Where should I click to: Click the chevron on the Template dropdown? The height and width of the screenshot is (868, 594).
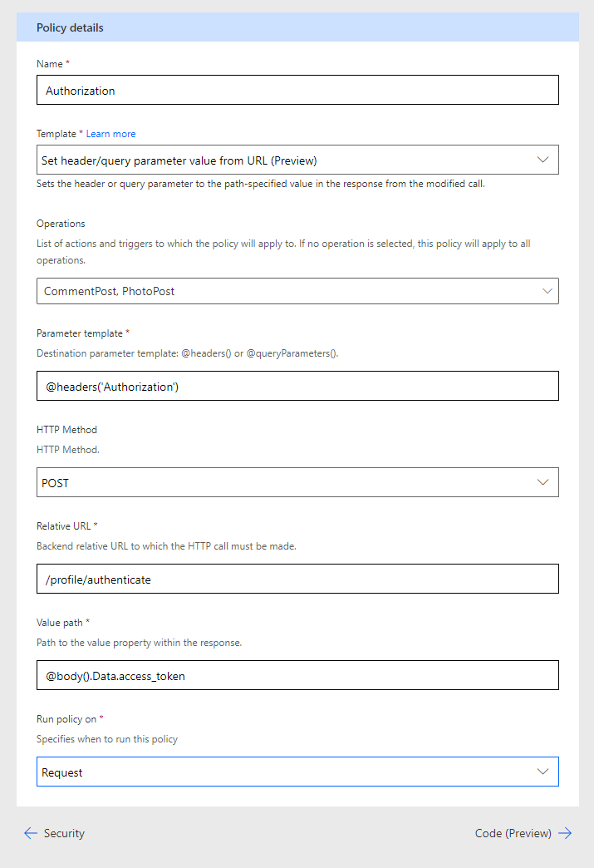(544, 159)
